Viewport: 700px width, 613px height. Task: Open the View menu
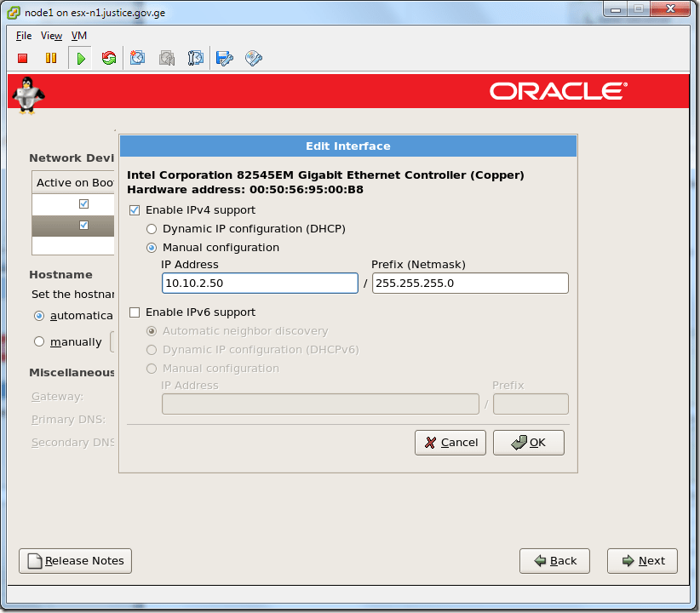click(x=51, y=36)
